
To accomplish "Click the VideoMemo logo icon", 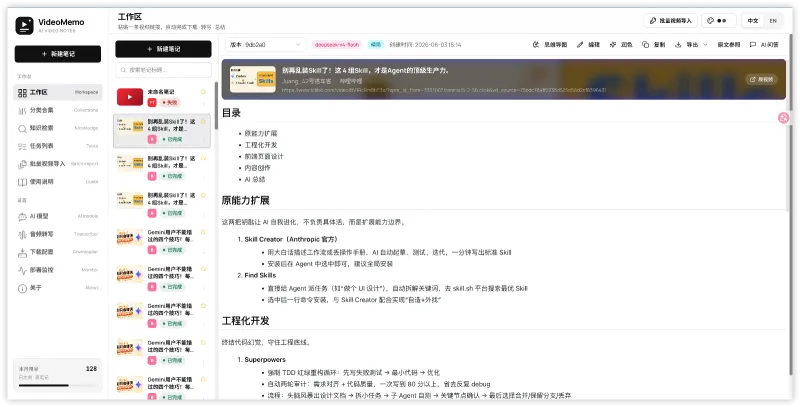I will tap(24, 26).
